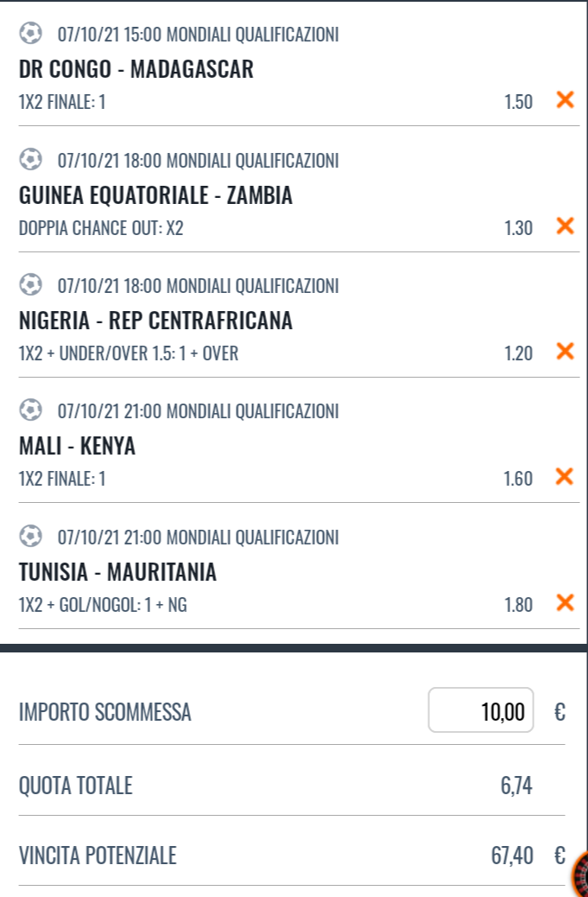Open TUNISIA - MAURITANIA match title

point(117,572)
